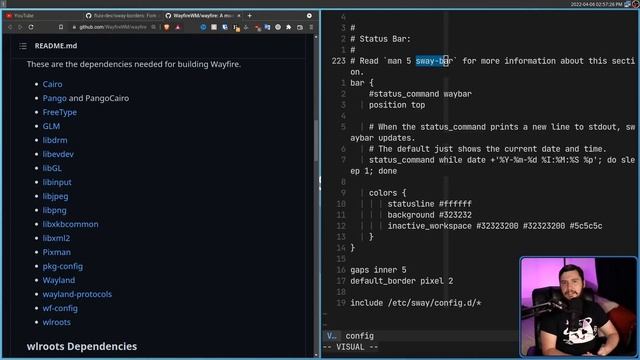Open Brave Rewards triangle icon

(178, 27)
